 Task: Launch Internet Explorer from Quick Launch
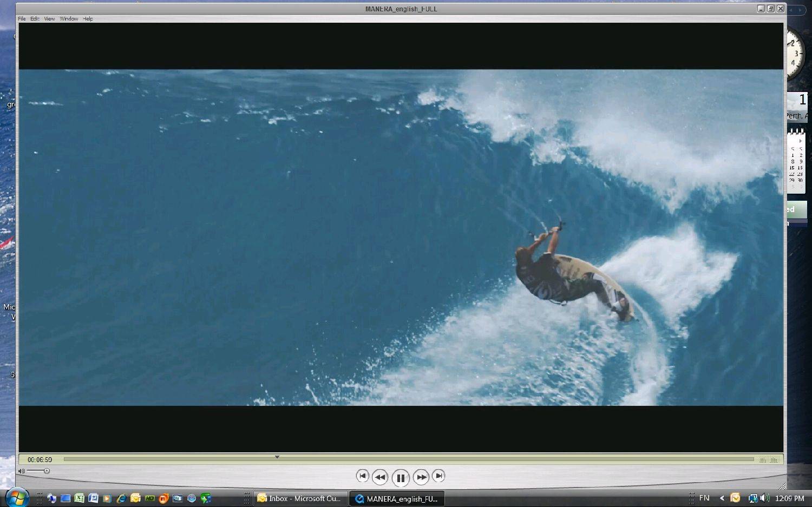(121, 498)
